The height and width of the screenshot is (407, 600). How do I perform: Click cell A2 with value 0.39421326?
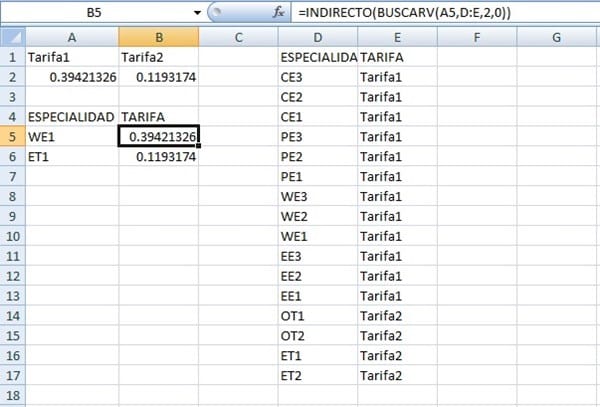click(x=72, y=77)
